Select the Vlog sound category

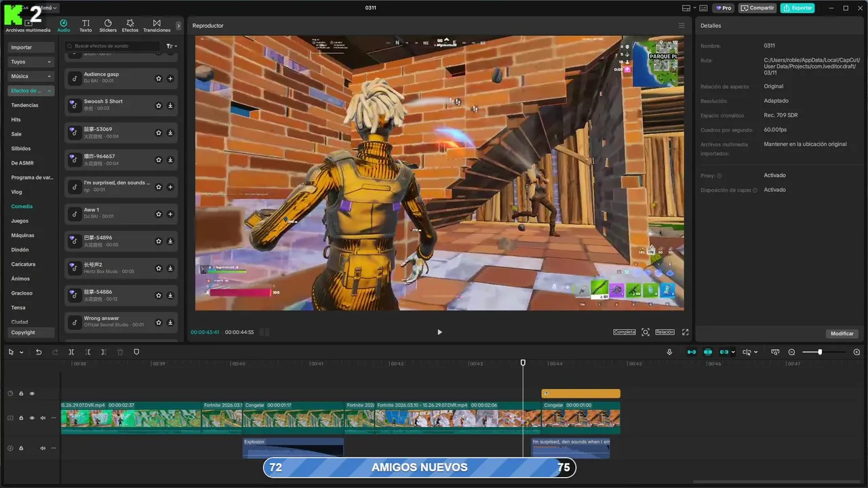(x=17, y=192)
